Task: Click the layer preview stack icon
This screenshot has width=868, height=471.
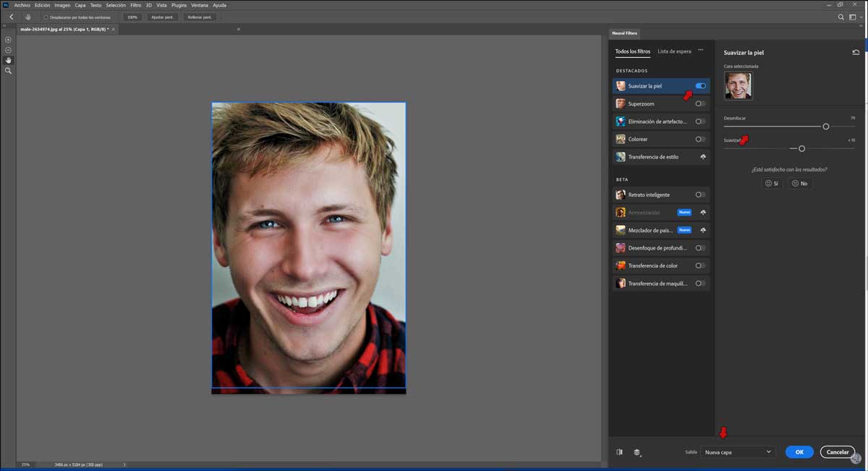Action: point(637,452)
